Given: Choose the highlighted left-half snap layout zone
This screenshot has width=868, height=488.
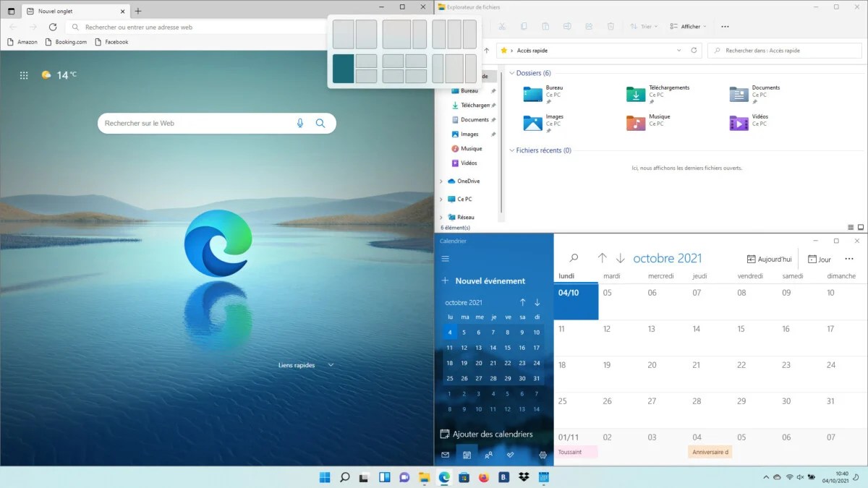Looking at the screenshot, I should [344, 69].
